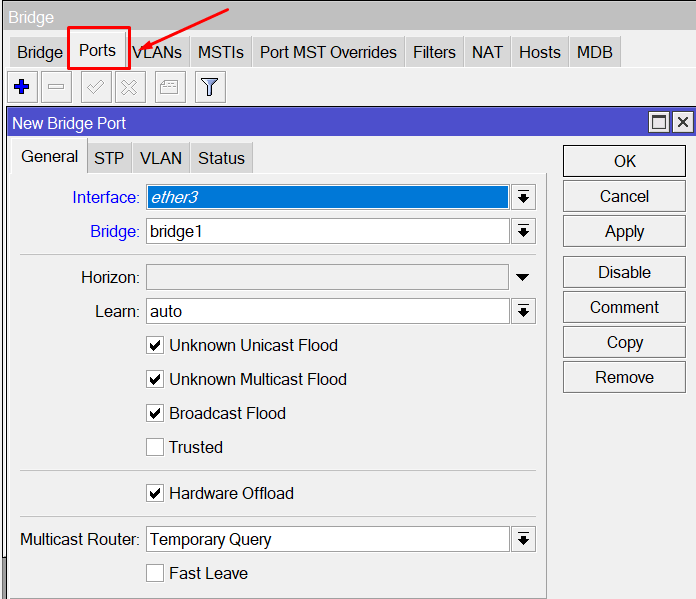The width and height of the screenshot is (696, 599).
Task: Enable the Fast Leave checkbox
Action: click(x=155, y=573)
